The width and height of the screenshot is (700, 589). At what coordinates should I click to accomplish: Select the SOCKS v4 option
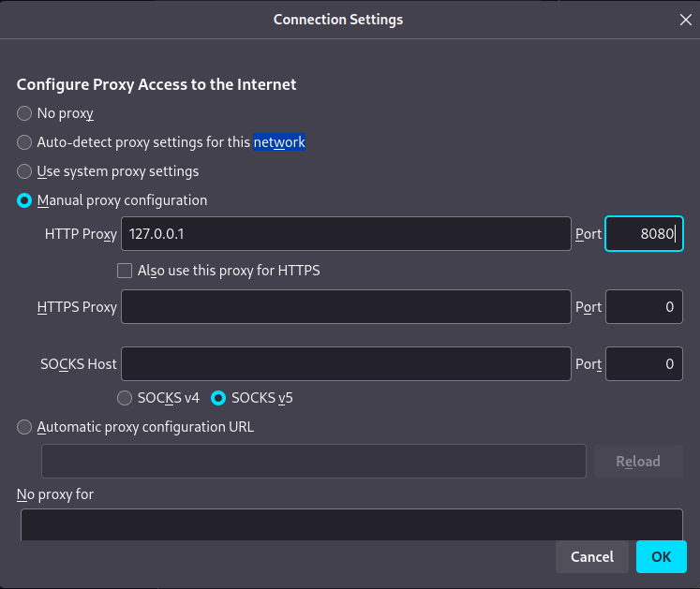point(125,398)
